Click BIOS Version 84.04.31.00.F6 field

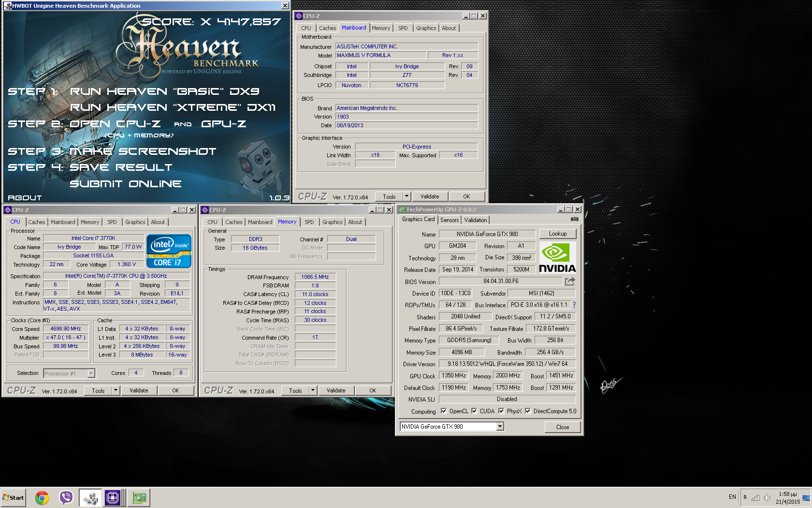pos(501,281)
